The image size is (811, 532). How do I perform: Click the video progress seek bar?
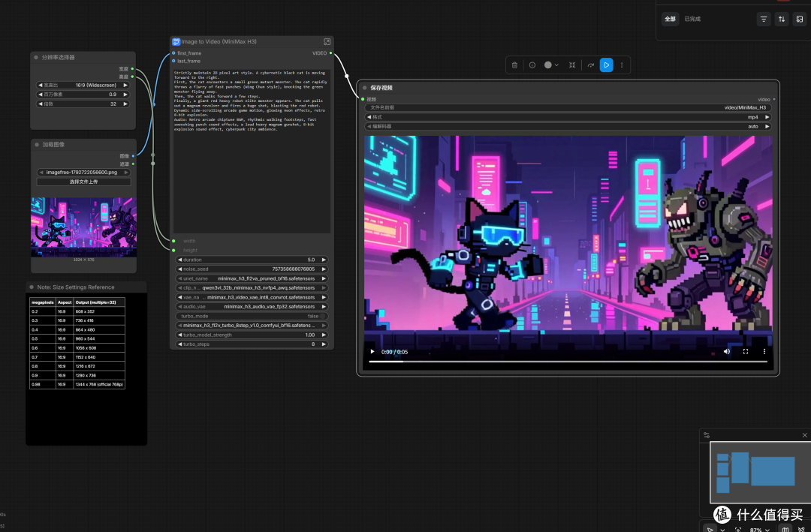coord(568,362)
